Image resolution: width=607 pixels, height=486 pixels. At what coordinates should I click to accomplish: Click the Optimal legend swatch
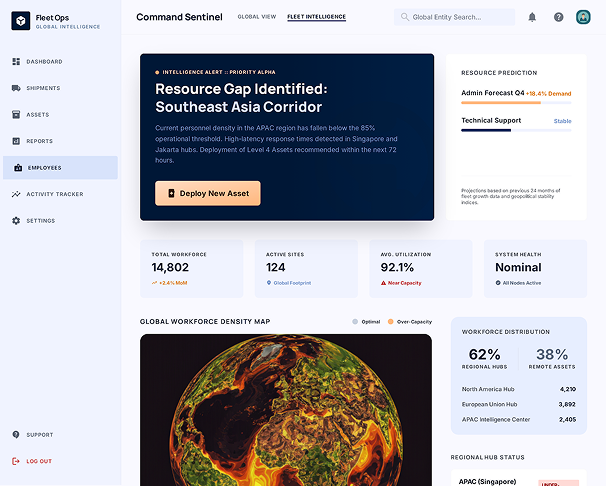click(355, 321)
